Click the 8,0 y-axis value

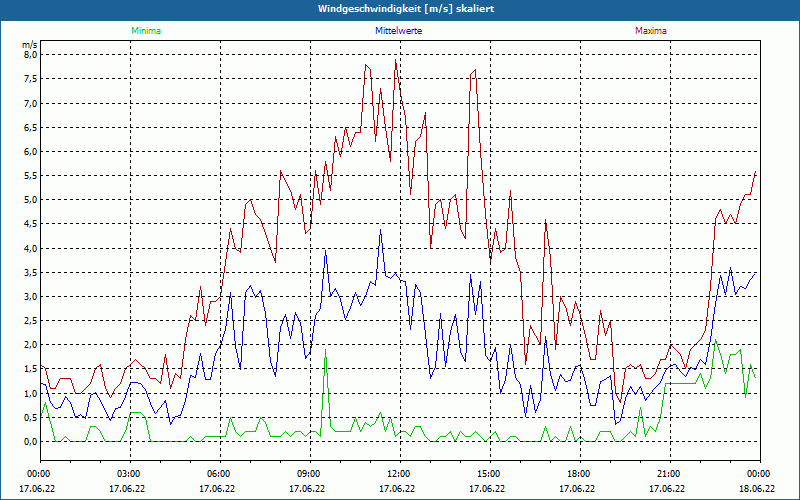(x=30, y=55)
